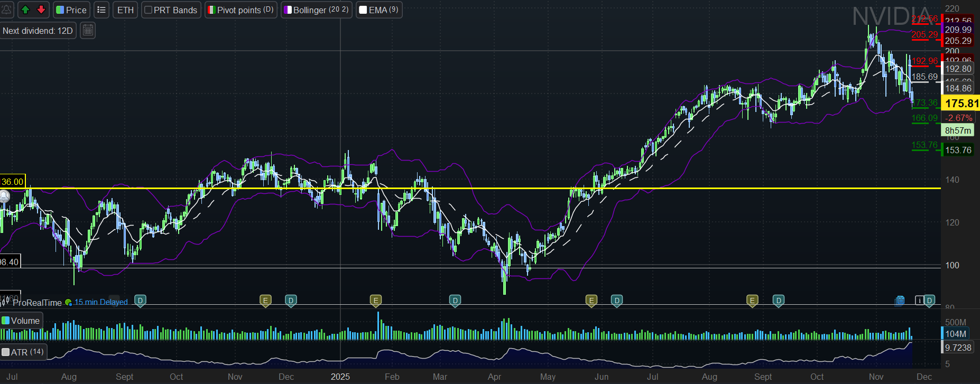
Task: Click the alert bell icon
Action: pyautogui.click(x=6, y=10)
